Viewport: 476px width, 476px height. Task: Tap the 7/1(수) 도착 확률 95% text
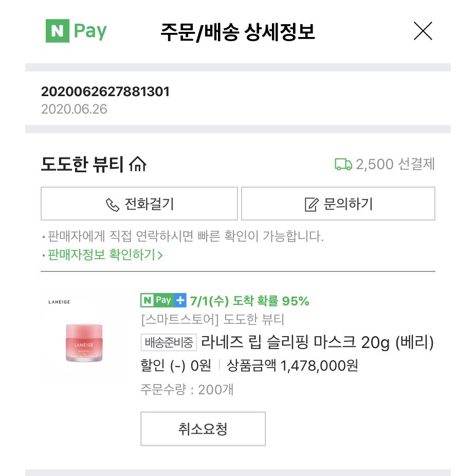249,301
